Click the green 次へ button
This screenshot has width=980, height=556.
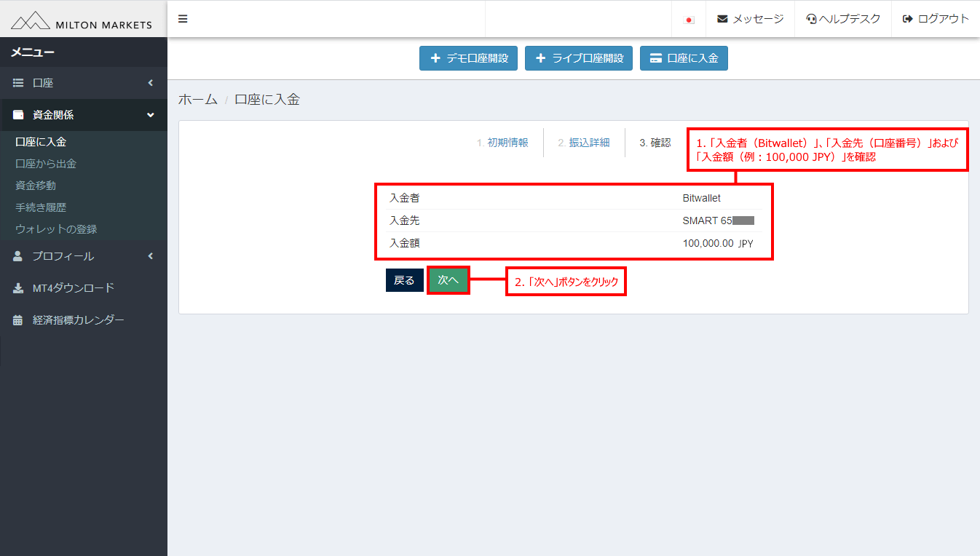click(448, 280)
